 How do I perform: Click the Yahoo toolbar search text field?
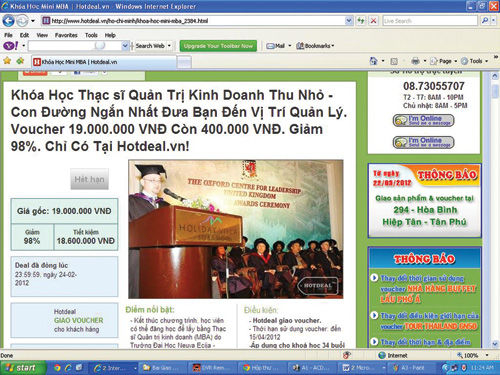(75, 46)
